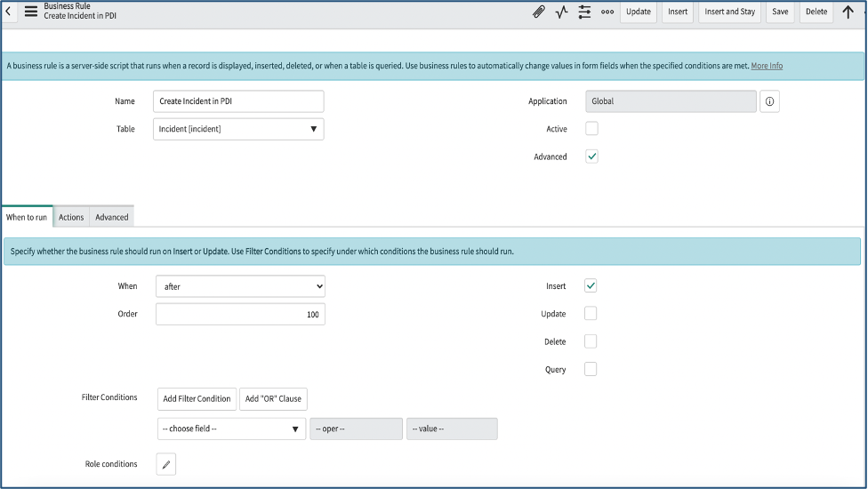Open the more options ellipsis icon
Viewport: 868px width, 489px height.
pos(607,12)
